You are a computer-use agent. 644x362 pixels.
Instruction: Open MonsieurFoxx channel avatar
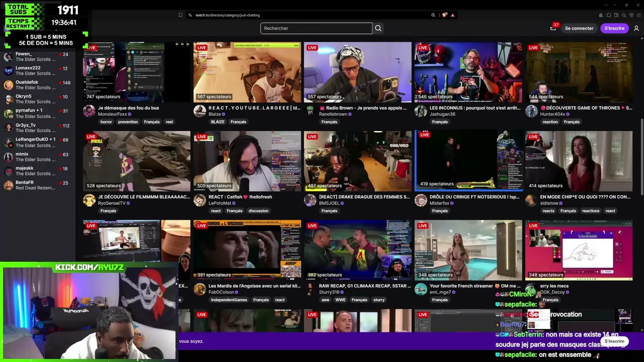pos(89,111)
